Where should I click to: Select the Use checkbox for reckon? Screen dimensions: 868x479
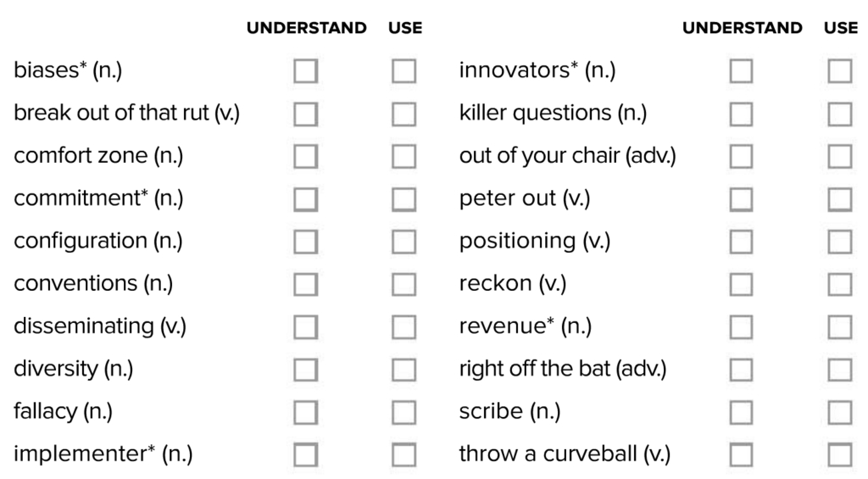pos(840,284)
